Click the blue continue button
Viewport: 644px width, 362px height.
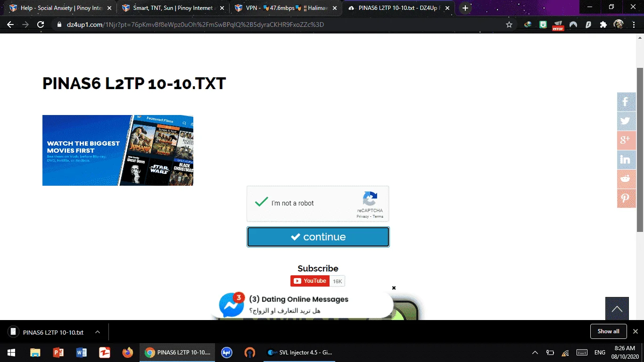(x=318, y=237)
